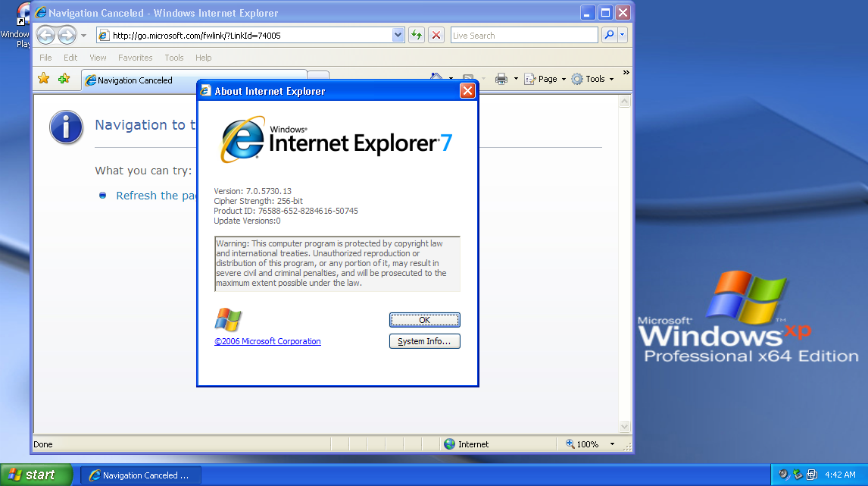Viewport: 868px width, 486px height.
Task: Maximize the Internet Explorer window
Action: point(606,13)
